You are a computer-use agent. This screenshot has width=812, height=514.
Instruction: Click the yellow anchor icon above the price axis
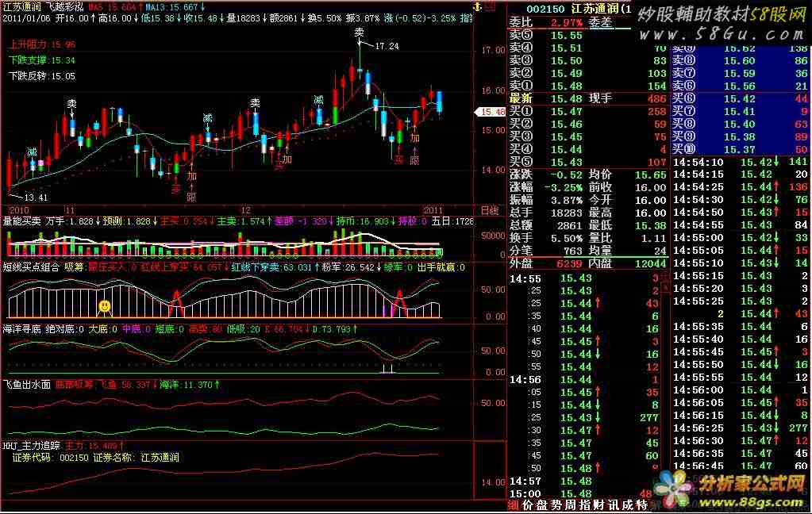478,6
